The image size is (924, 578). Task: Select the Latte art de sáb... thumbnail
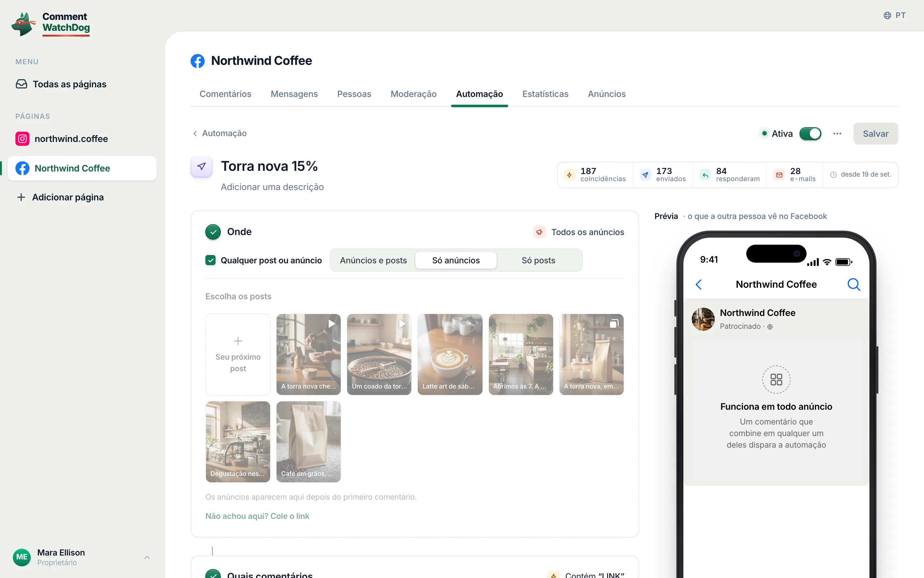(x=450, y=355)
